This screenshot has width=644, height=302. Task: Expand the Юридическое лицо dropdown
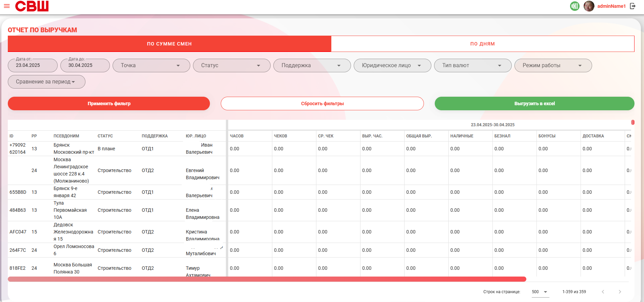tap(392, 65)
